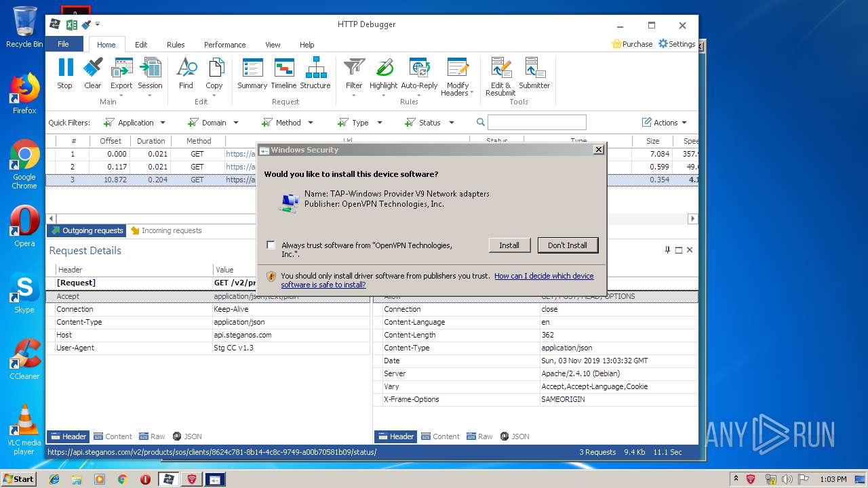Sort by the Offset column header
The image size is (868, 488).
pos(111,141)
